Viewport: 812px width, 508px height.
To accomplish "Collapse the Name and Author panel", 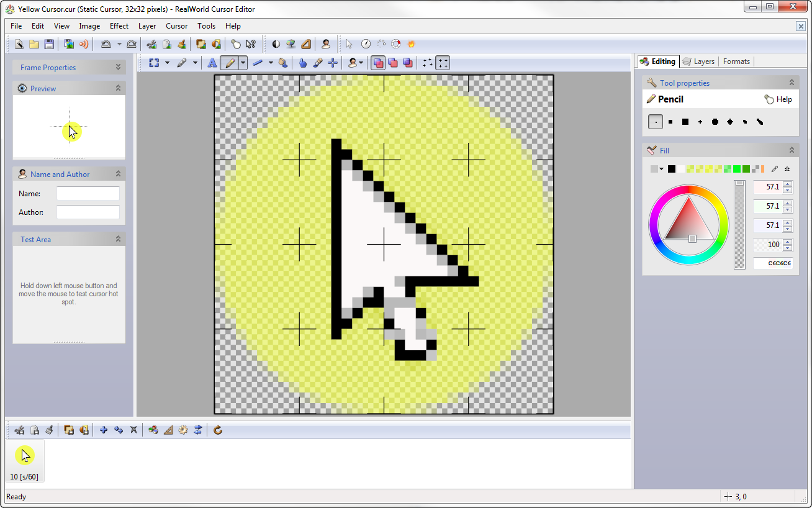I will 118,174.
